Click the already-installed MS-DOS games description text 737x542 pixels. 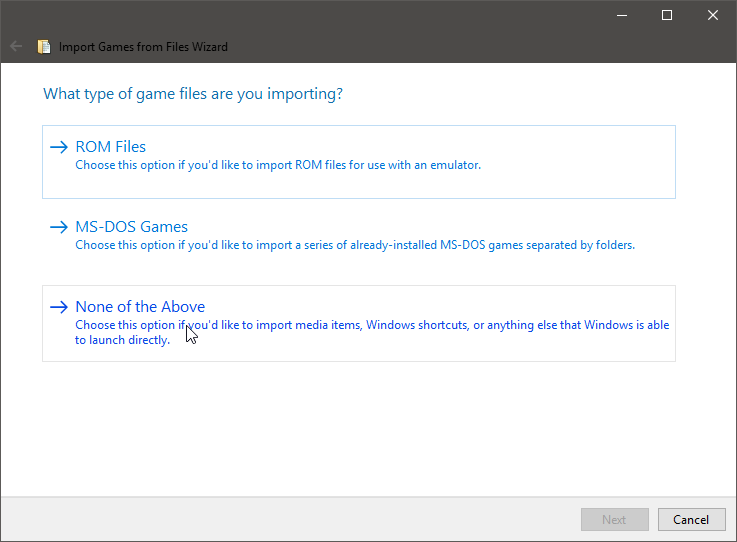(355, 245)
